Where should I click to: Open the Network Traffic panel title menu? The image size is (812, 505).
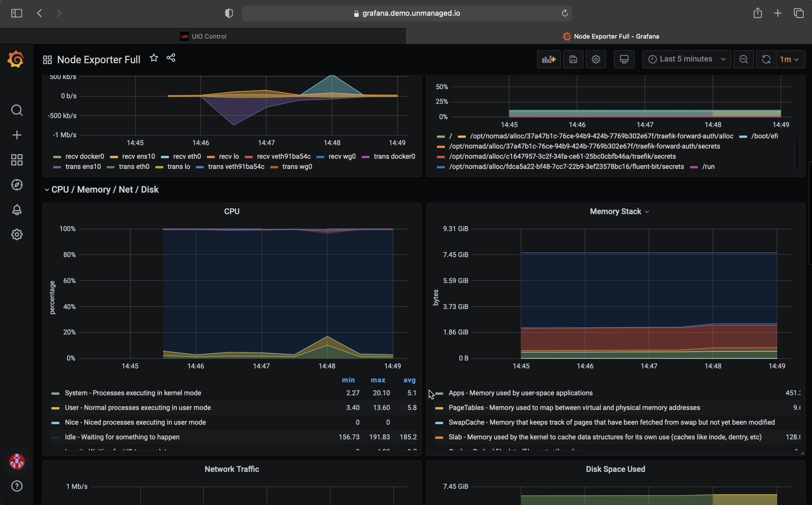click(x=232, y=469)
